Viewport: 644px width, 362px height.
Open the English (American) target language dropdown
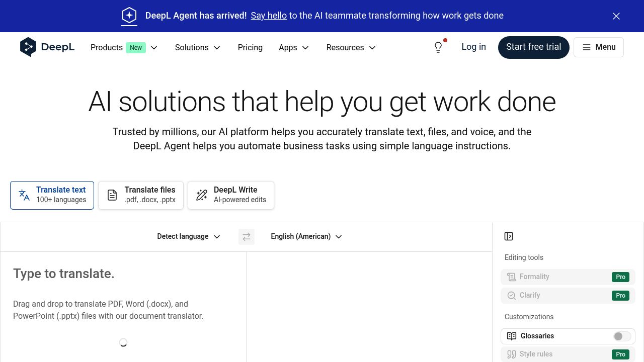tap(306, 237)
